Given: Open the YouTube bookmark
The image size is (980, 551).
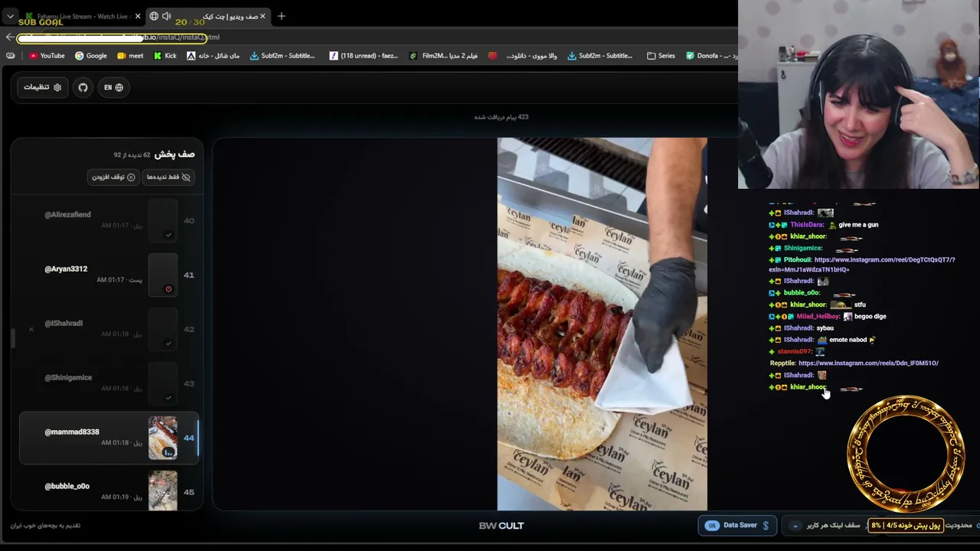Looking at the screenshot, I should click(x=47, y=56).
